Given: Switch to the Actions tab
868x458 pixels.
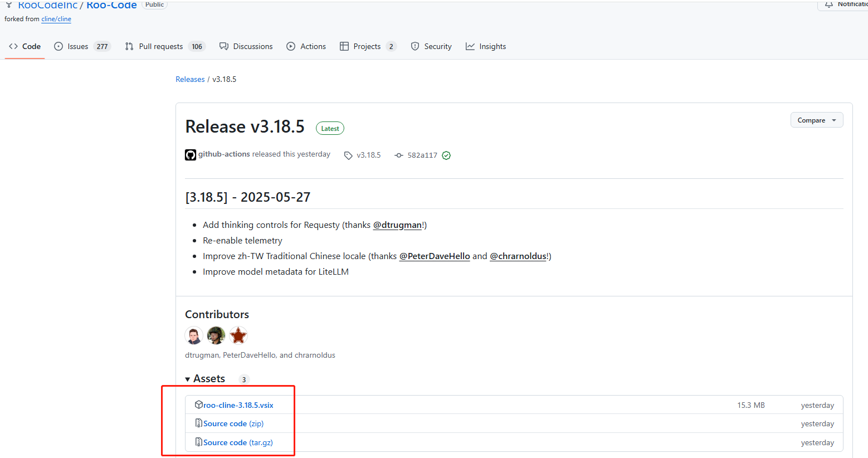Looking at the screenshot, I should coord(306,46).
